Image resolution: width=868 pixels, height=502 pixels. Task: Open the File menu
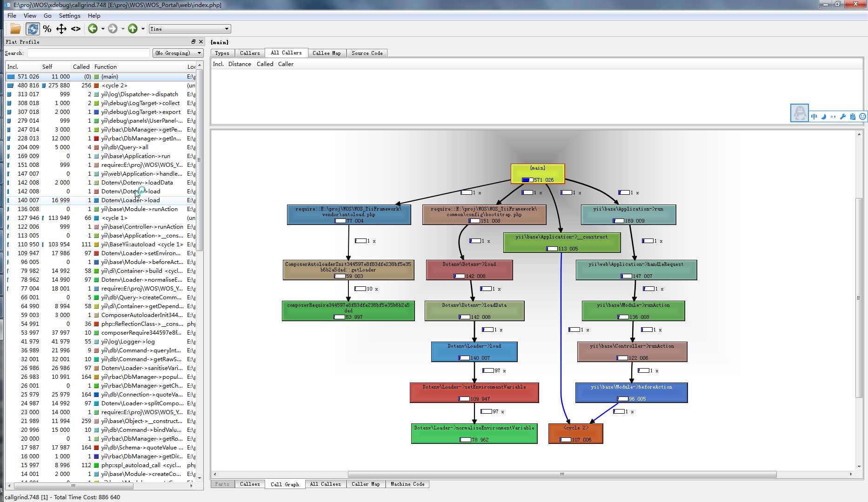[12, 15]
